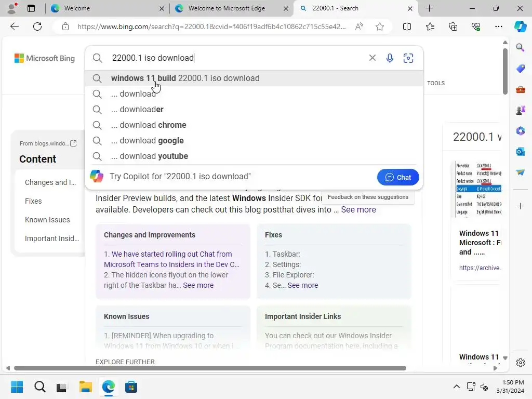The width and height of the screenshot is (532, 399).
Task: Open sidebar Search tool
Action: (x=520, y=47)
